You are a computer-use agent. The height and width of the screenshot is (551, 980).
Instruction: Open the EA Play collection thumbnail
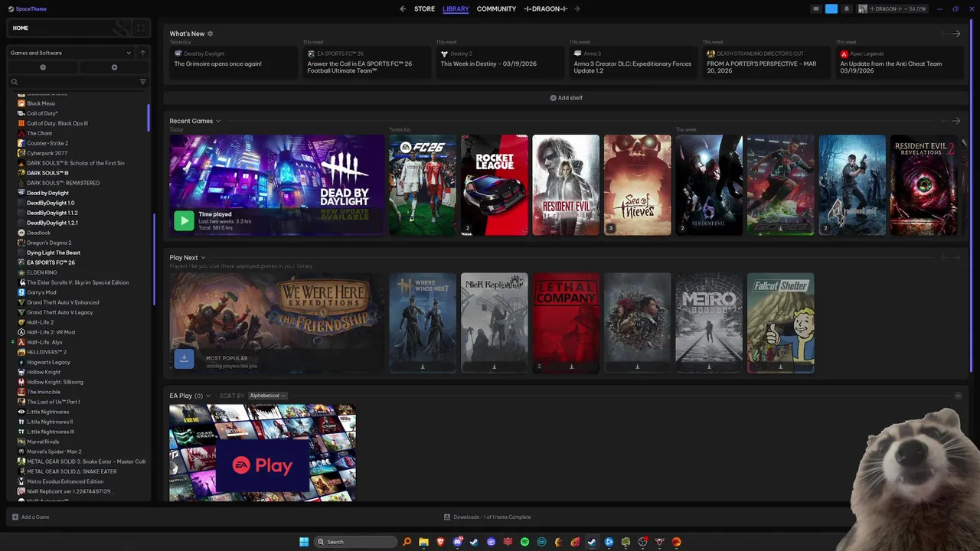coord(263,453)
